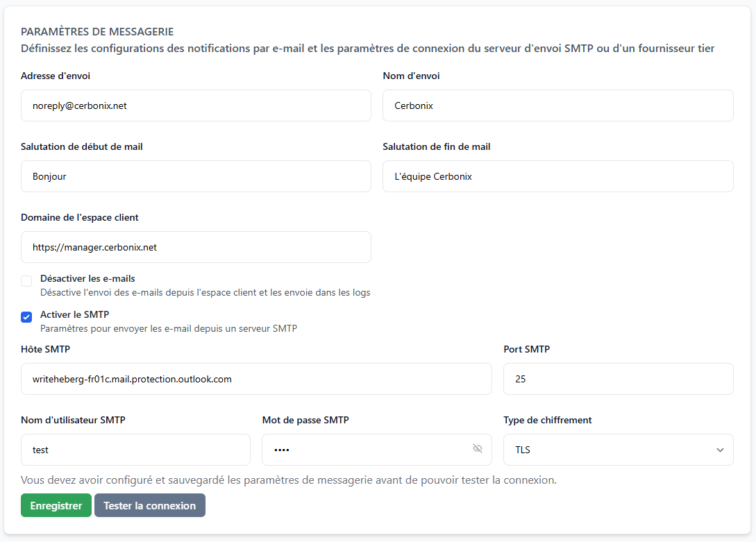Focus the Domaine de l'espace client field
Viewport: 756px width, 542px height.
(x=196, y=247)
